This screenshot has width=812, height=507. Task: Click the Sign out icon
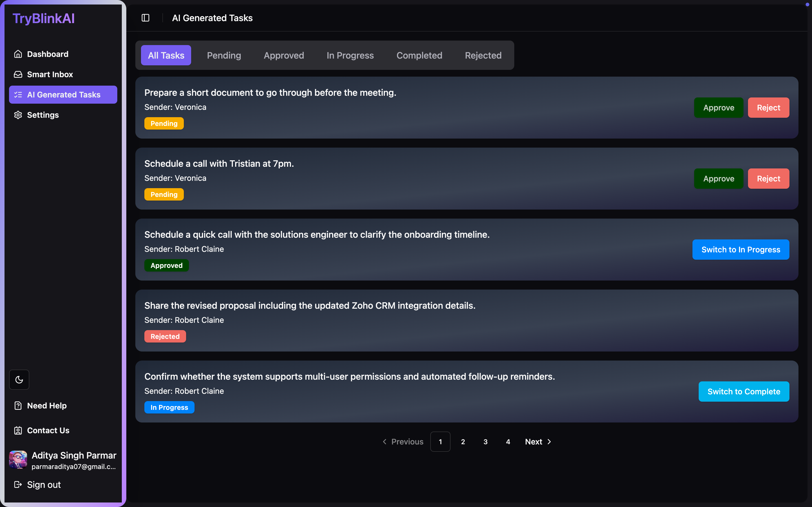[18, 484]
